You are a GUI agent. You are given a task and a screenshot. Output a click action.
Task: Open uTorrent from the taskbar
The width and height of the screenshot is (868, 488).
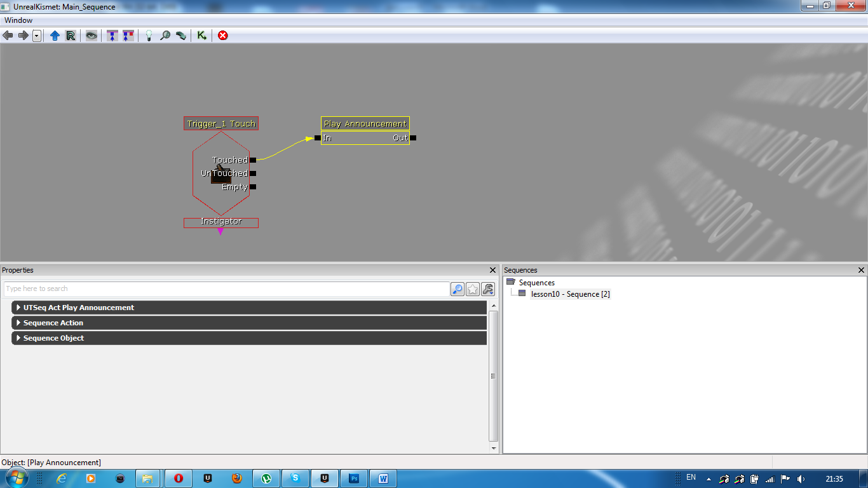pos(266,478)
